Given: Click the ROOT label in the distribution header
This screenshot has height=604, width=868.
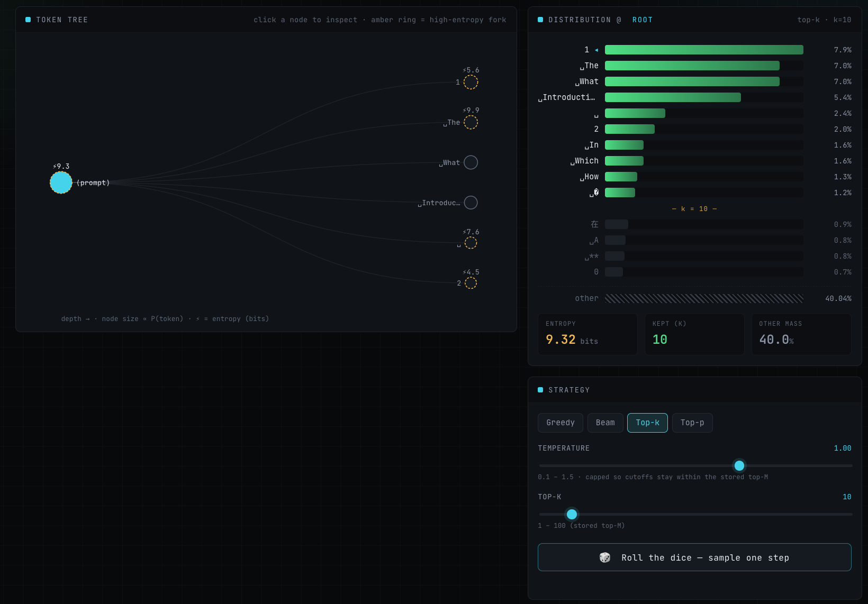Looking at the screenshot, I should 643,20.
